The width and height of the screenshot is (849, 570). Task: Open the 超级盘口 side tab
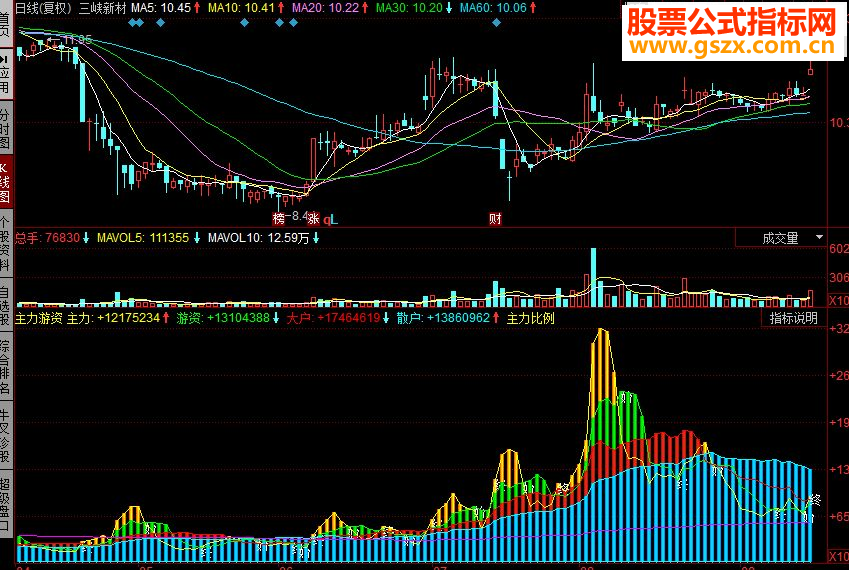(x=5, y=505)
